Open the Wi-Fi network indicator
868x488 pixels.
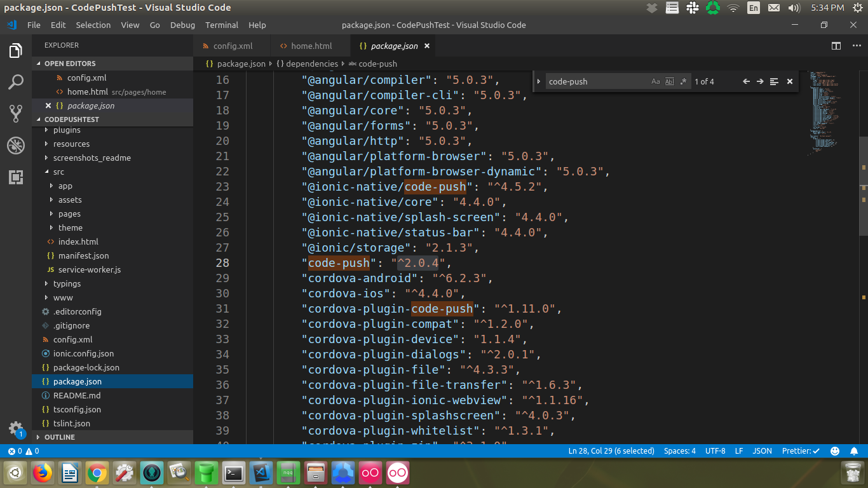pos(733,8)
